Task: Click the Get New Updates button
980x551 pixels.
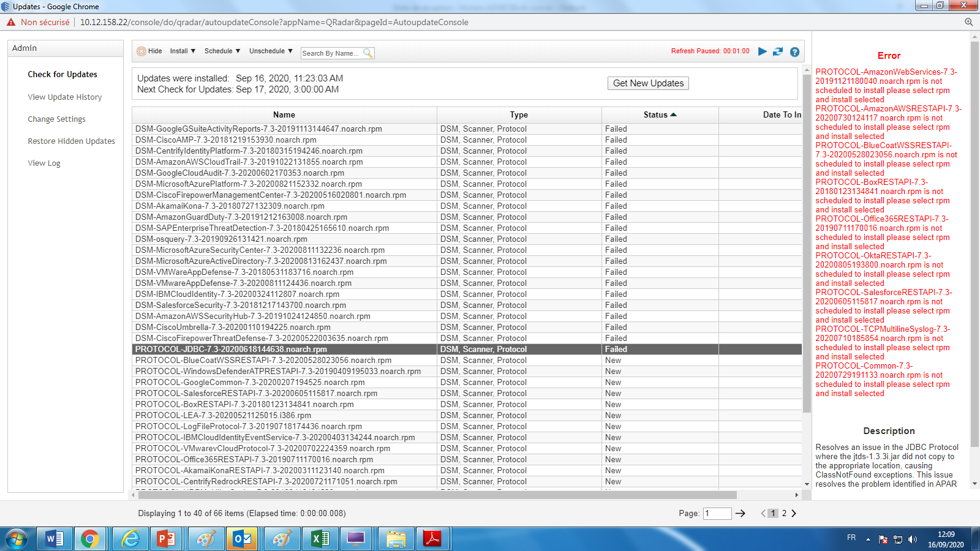Action: click(x=648, y=83)
